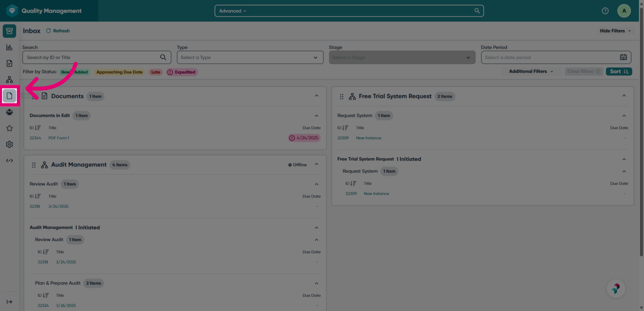Viewport: 644px width, 311px height.
Task: Click the Select a date period field
Action: 556,57
